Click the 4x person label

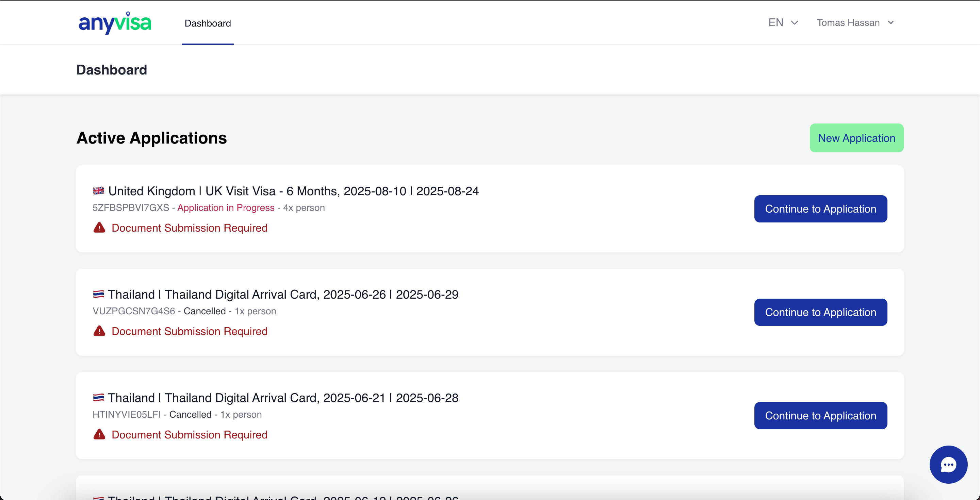pyautogui.click(x=304, y=208)
